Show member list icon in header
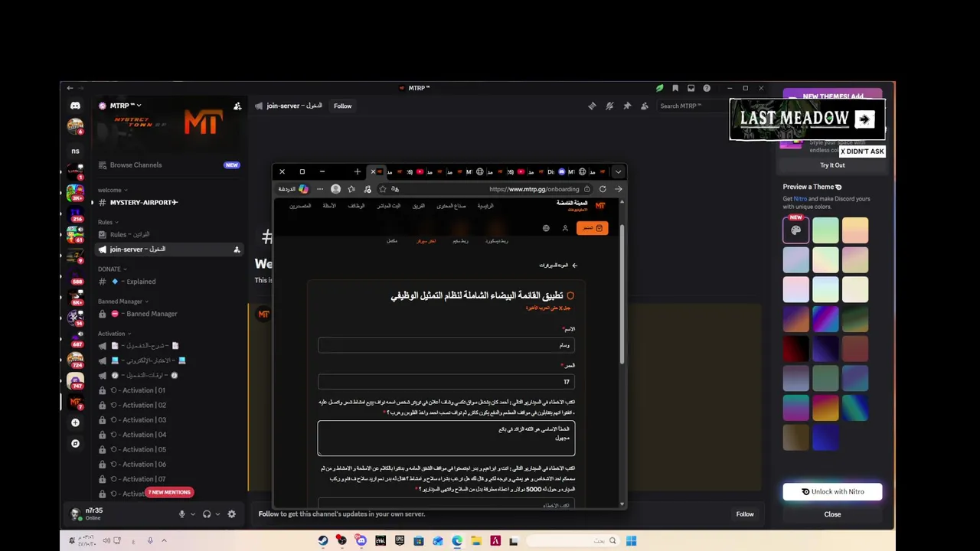The height and width of the screenshot is (551, 980). (x=645, y=106)
